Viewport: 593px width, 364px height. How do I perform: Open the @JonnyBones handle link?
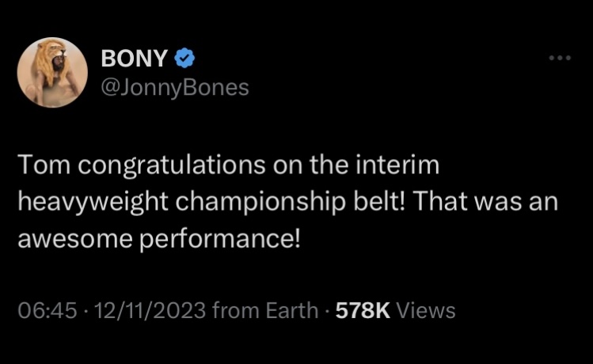pos(175,88)
